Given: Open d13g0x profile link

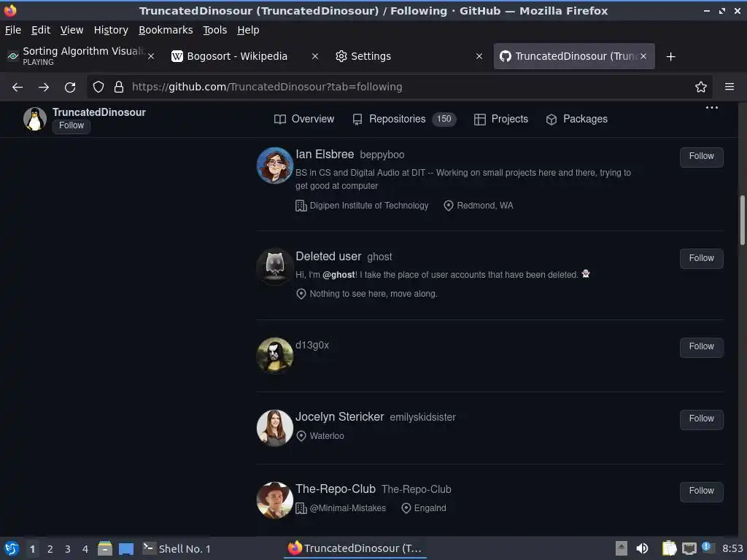Looking at the screenshot, I should pyautogui.click(x=312, y=345).
